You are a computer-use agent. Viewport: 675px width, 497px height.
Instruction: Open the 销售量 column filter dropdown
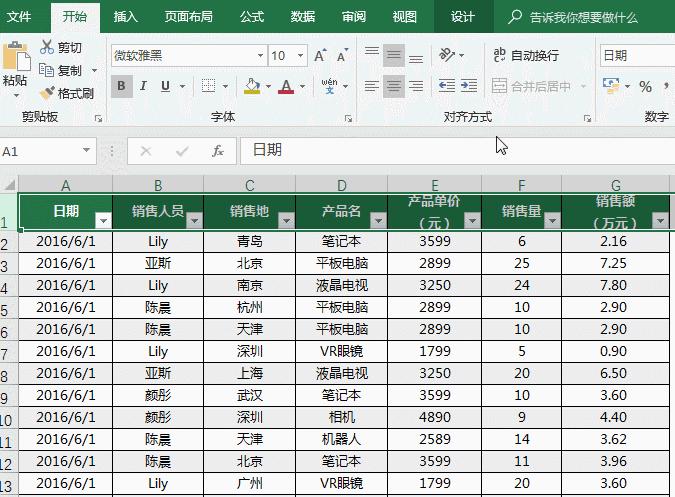552,221
